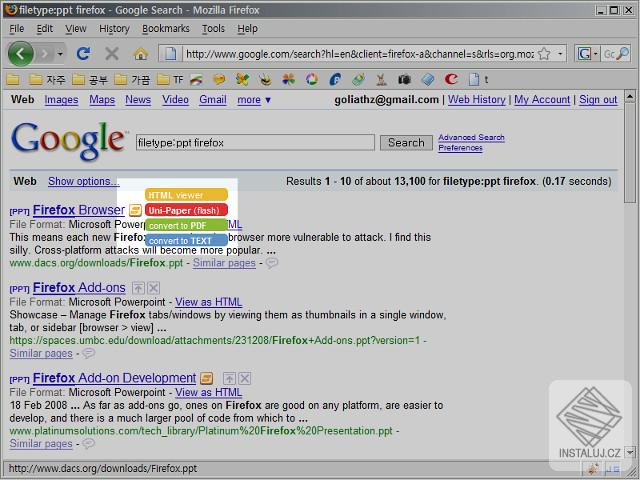Click the bee bookmark icon

pos(265,80)
